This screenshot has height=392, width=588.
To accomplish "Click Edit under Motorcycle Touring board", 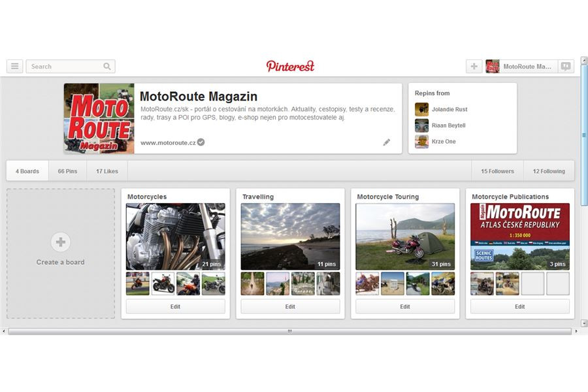I will click(405, 306).
